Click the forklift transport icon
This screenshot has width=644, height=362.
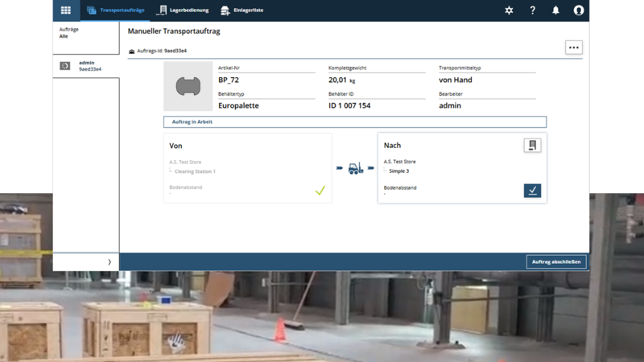(x=355, y=169)
